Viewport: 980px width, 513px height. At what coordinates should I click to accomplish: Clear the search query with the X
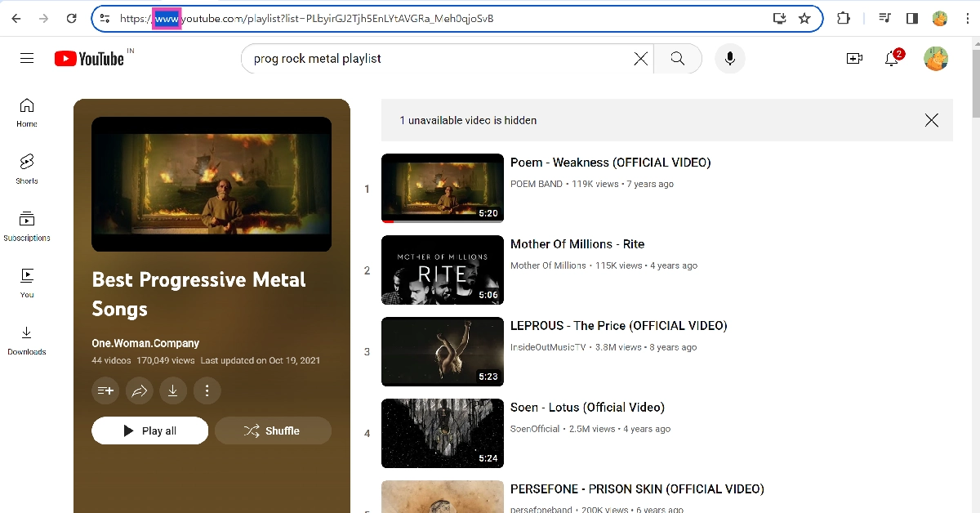click(x=641, y=58)
